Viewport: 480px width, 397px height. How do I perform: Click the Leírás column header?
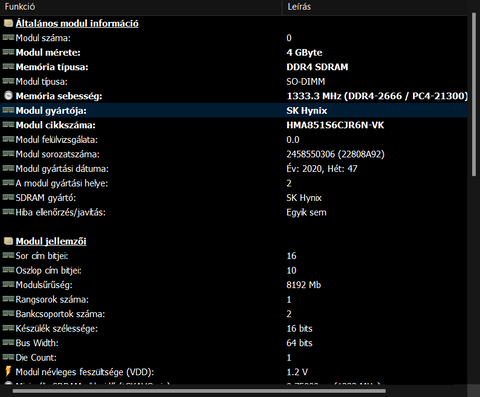pos(375,7)
